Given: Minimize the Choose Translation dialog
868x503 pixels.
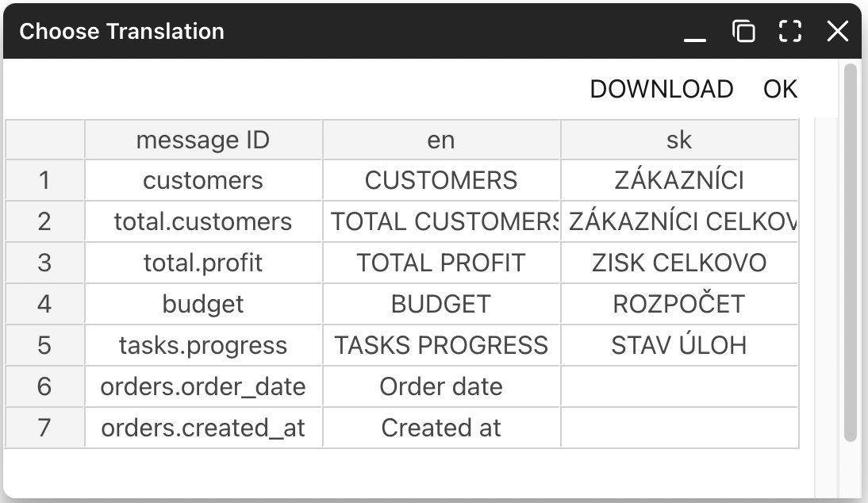Looking at the screenshot, I should click(695, 32).
